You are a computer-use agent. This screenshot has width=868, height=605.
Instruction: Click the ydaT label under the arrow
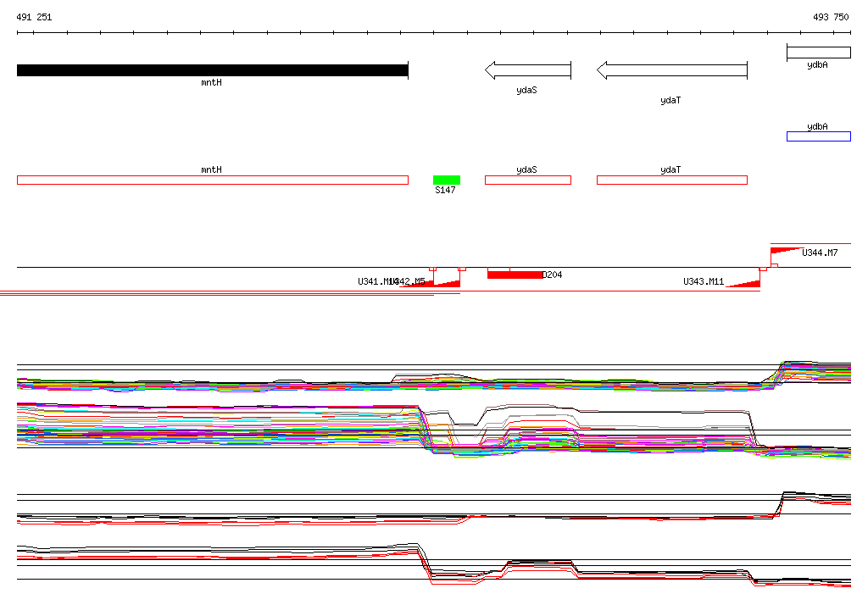pyautogui.click(x=670, y=100)
